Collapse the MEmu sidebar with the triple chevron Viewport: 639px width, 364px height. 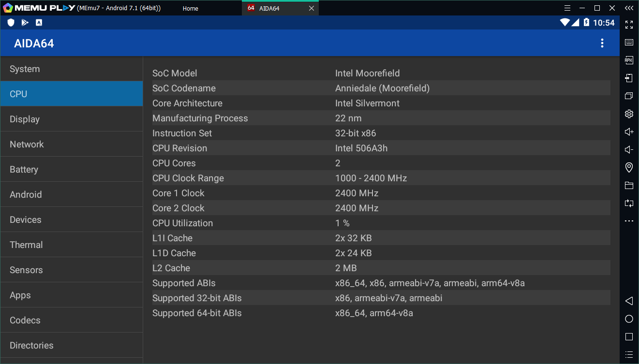(629, 8)
